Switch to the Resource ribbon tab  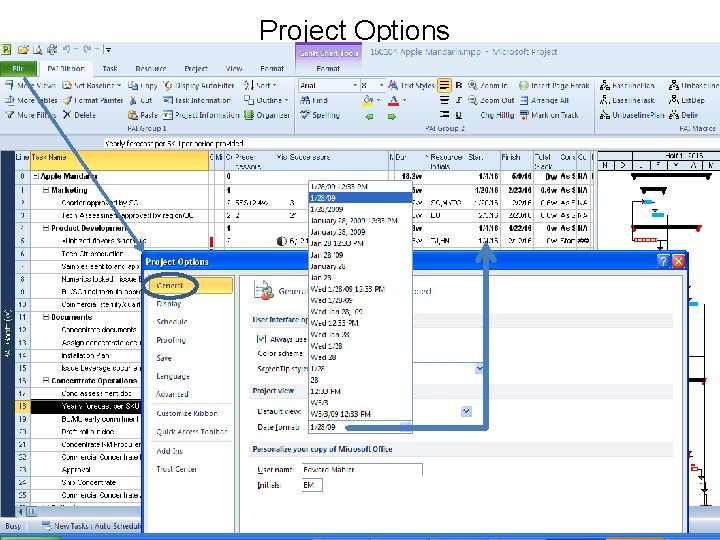click(151, 68)
